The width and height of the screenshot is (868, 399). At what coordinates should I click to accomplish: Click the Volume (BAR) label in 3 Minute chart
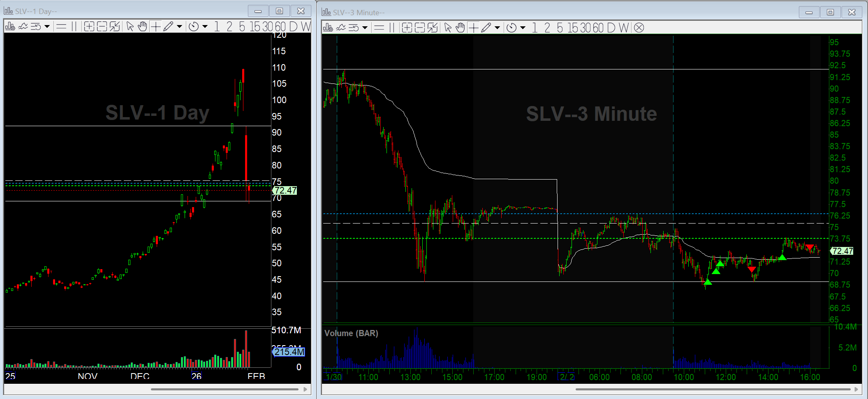351,333
